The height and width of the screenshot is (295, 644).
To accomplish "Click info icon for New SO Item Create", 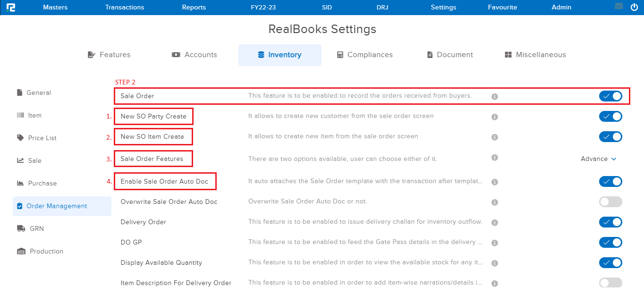I will pos(495,137).
